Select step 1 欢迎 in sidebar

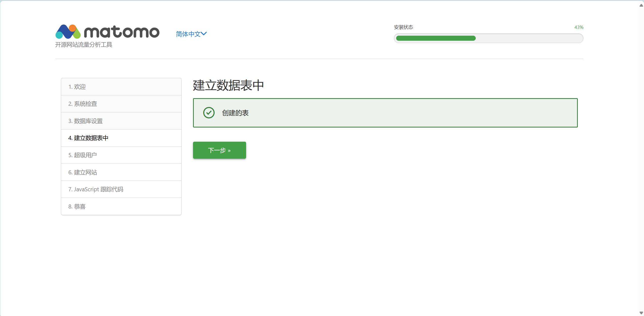[77, 87]
